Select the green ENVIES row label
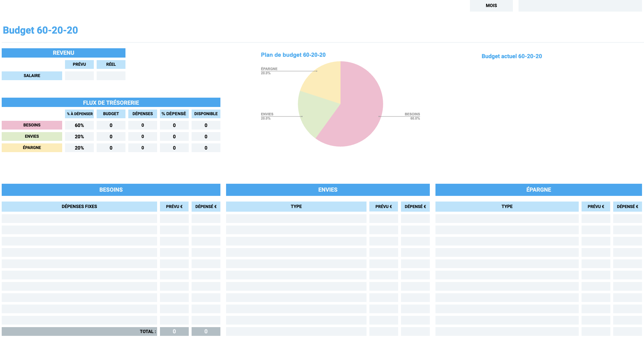This screenshot has height=337, width=644. pos(32,136)
